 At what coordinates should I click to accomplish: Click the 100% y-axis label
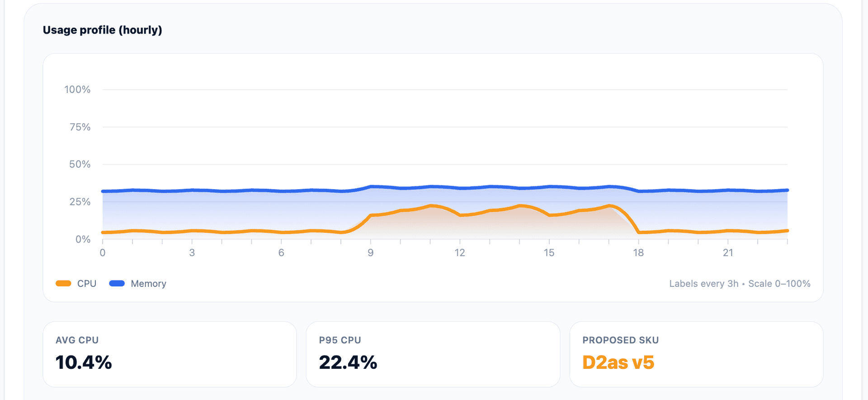(77, 90)
